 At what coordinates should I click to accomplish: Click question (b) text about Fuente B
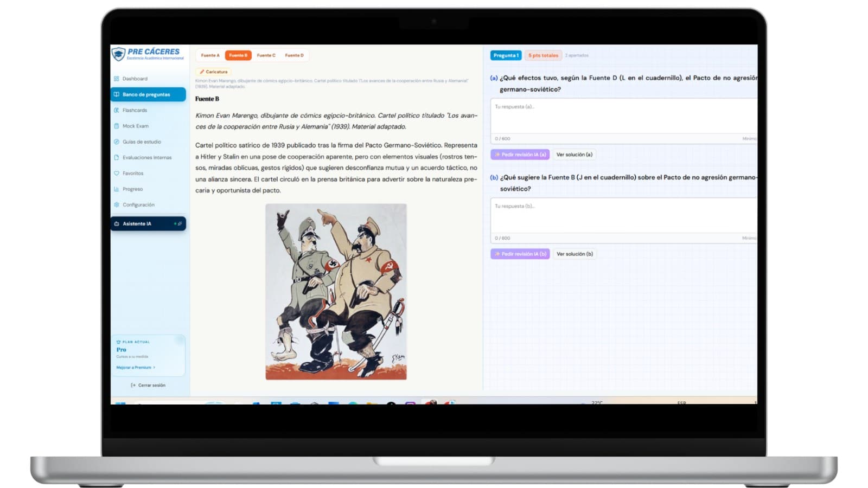click(x=628, y=183)
